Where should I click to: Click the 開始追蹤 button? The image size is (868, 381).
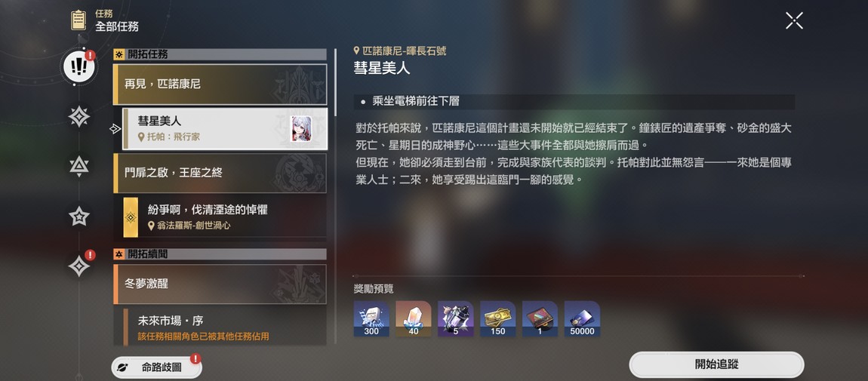click(x=716, y=364)
